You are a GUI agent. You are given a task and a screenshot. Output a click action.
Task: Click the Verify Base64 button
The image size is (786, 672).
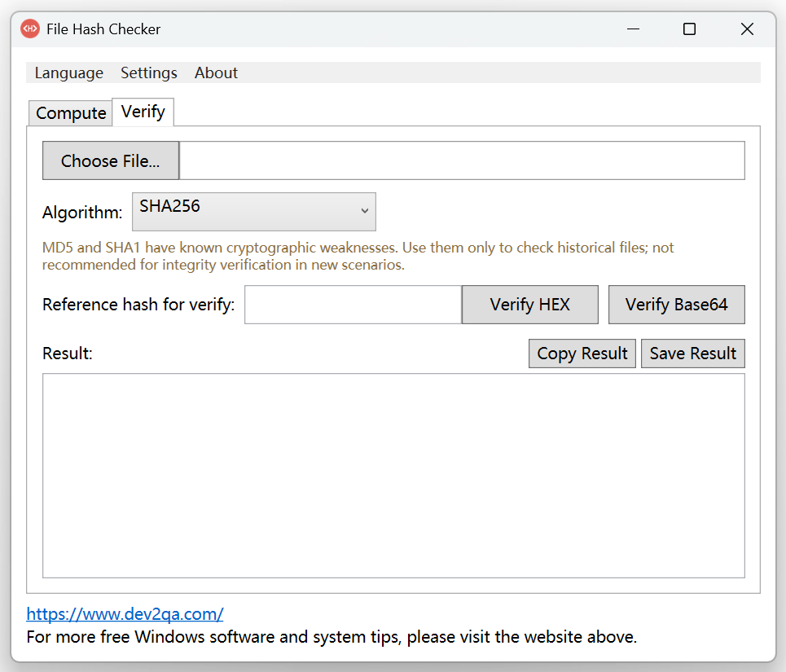(676, 305)
